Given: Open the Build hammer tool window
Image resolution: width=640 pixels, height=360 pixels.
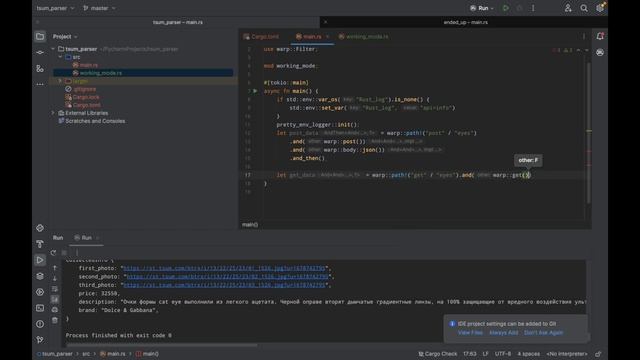Looking at the screenshot, I should pyautogui.click(x=40, y=244).
